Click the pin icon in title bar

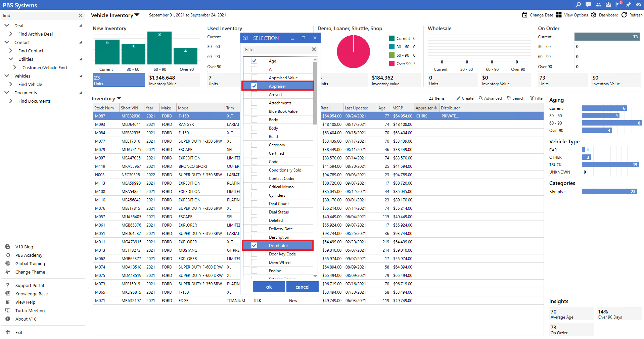pyautogui.click(x=628, y=5)
